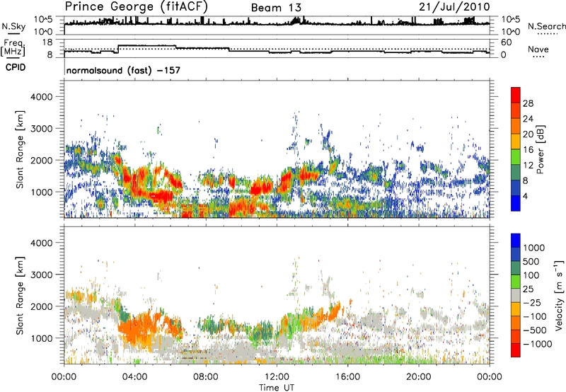The height and width of the screenshot is (392, 566).
Task: Click the '4' power colorbar label
Action: click(x=525, y=196)
